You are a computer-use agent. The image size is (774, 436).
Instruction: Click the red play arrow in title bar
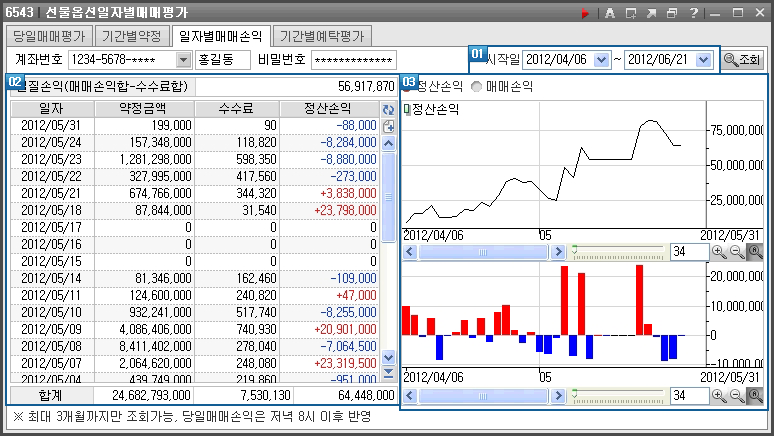click(585, 13)
